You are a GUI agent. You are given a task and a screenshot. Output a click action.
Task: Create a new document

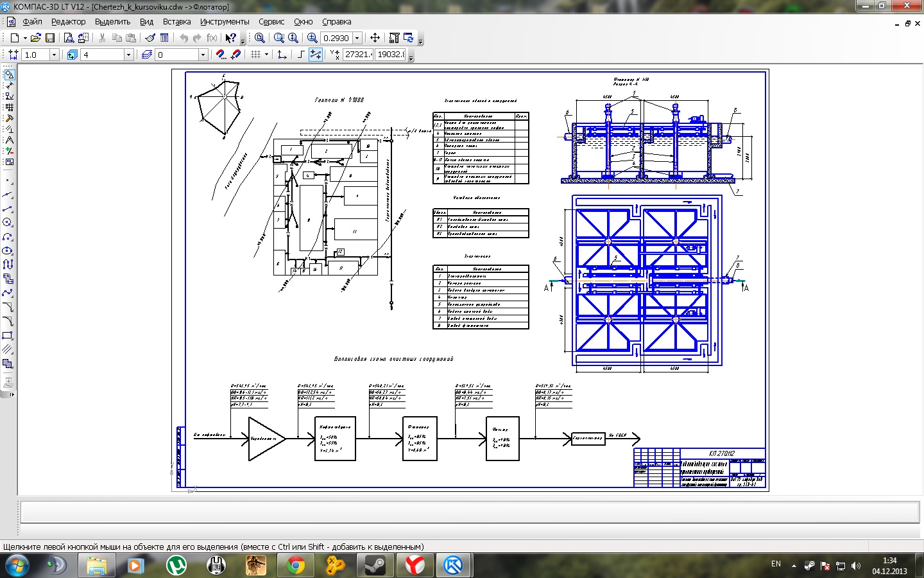coord(15,38)
